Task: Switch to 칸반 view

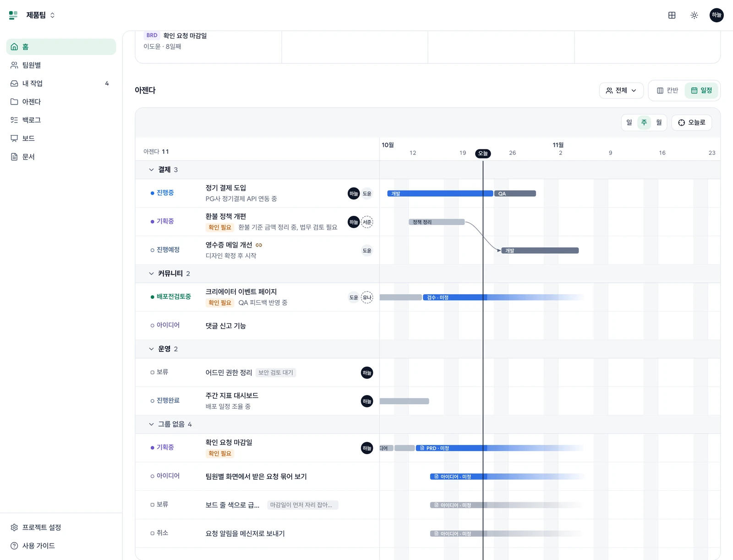Action: click(667, 90)
